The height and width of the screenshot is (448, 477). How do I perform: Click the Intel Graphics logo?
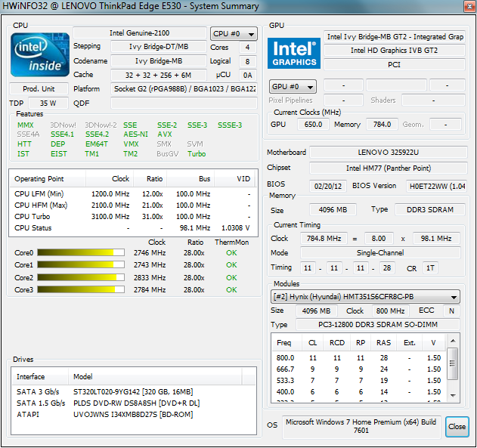[x=294, y=53]
